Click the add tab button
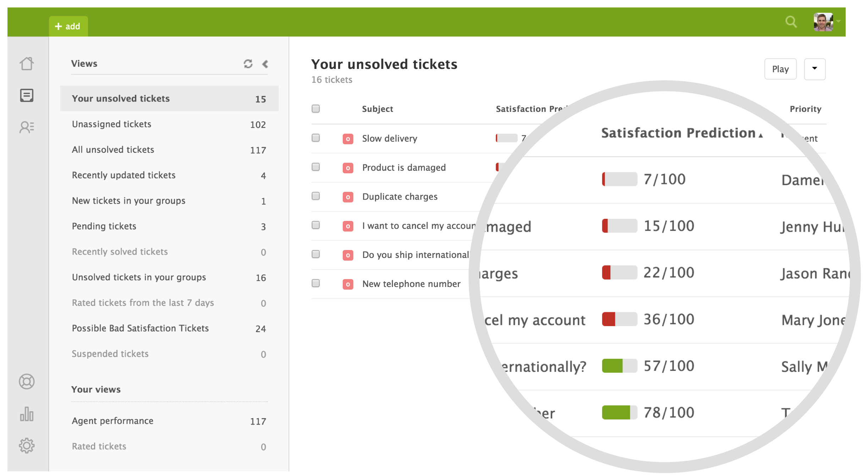The width and height of the screenshot is (868, 476). click(x=68, y=26)
